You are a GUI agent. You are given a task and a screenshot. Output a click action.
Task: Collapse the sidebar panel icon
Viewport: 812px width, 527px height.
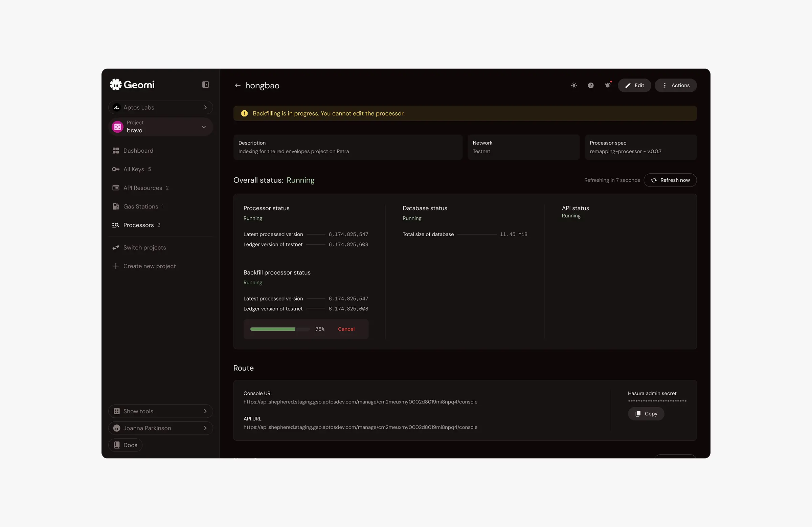coord(205,85)
